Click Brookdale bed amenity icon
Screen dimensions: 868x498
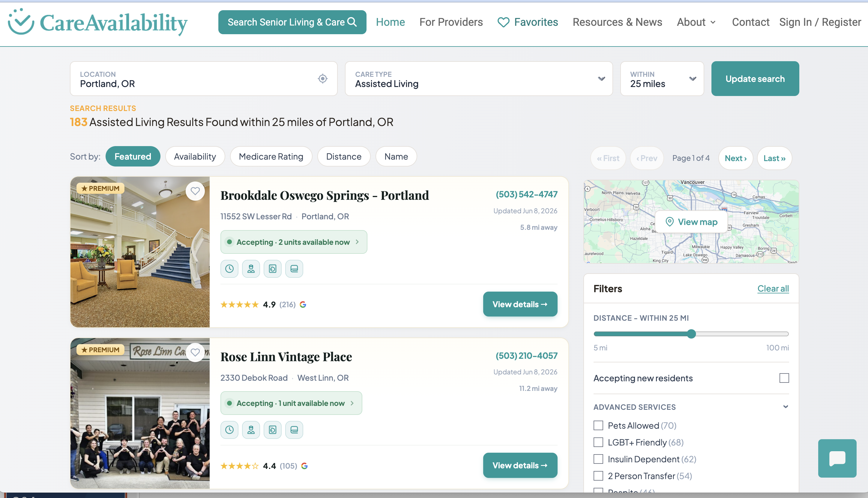[294, 269]
